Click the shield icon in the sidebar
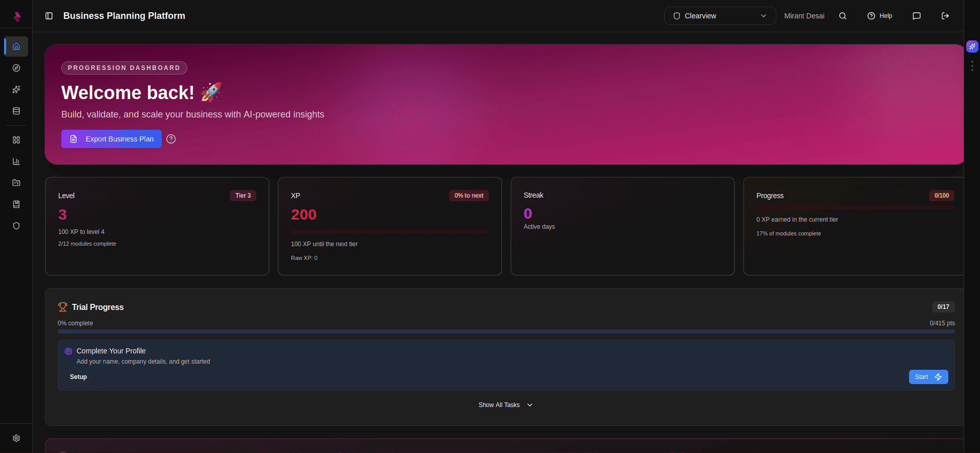980x453 pixels. (16, 226)
